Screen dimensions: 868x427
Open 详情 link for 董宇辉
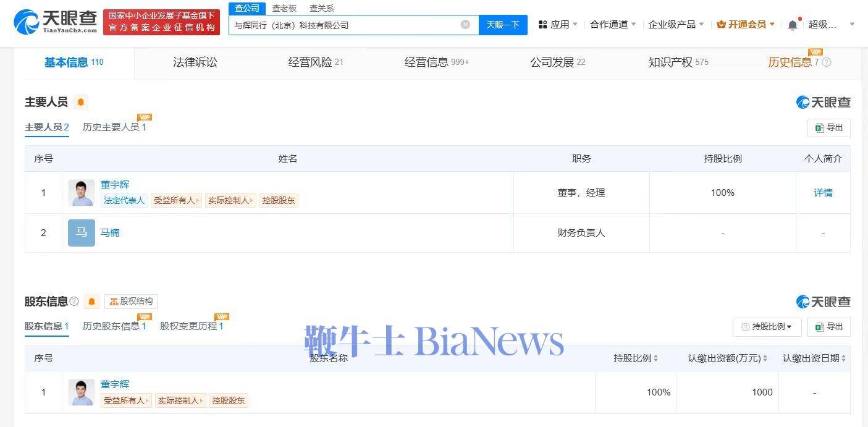(823, 193)
